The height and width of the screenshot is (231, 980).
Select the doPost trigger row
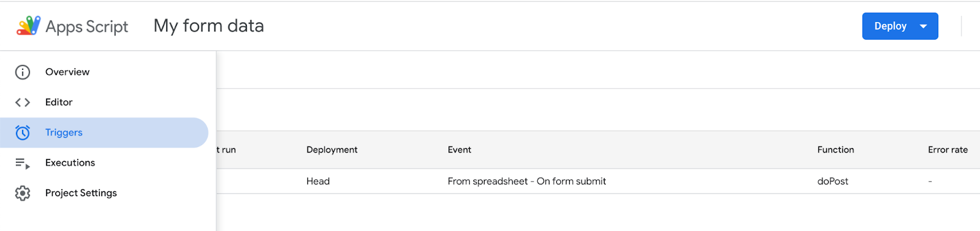click(x=598, y=181)
